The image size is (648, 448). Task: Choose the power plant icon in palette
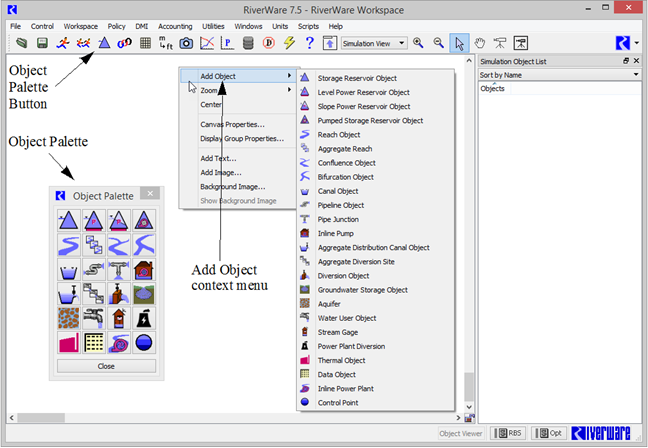[x=145, y=319]
